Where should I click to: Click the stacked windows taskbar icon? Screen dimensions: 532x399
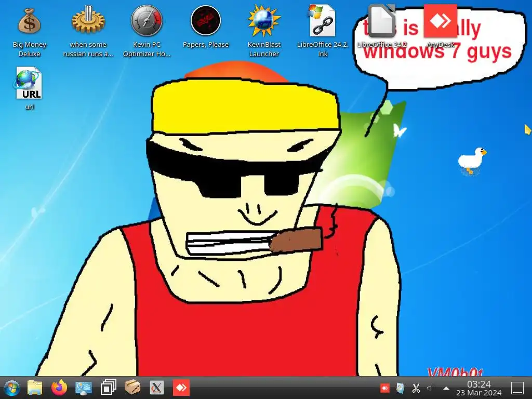pos(108,388)
